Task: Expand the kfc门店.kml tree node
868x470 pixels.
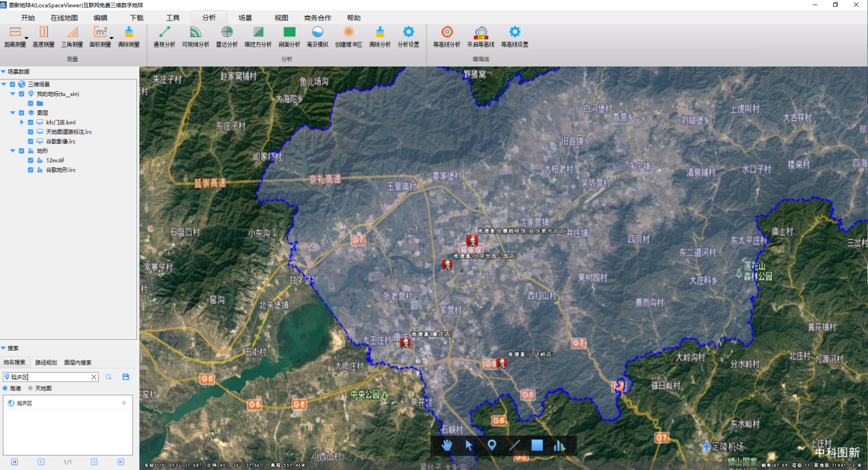Action: tap(22, 122)
